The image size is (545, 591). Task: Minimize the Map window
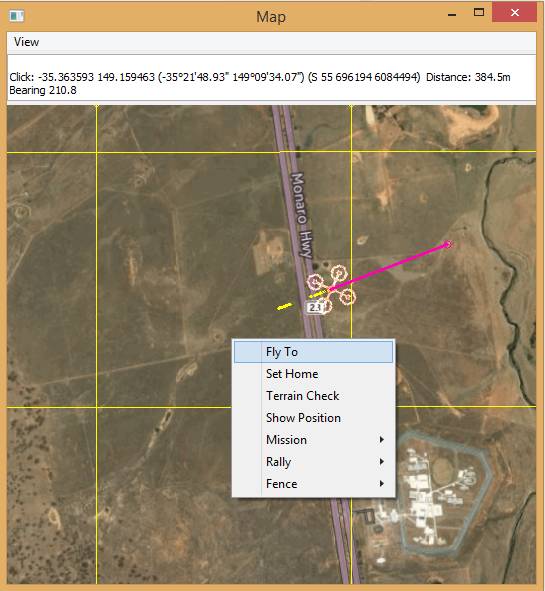(452, 14)
